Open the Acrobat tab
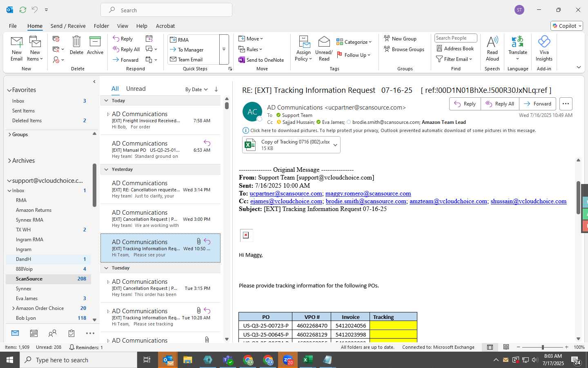Viewport: 588px width, 368px height. [x=165, y=26]
